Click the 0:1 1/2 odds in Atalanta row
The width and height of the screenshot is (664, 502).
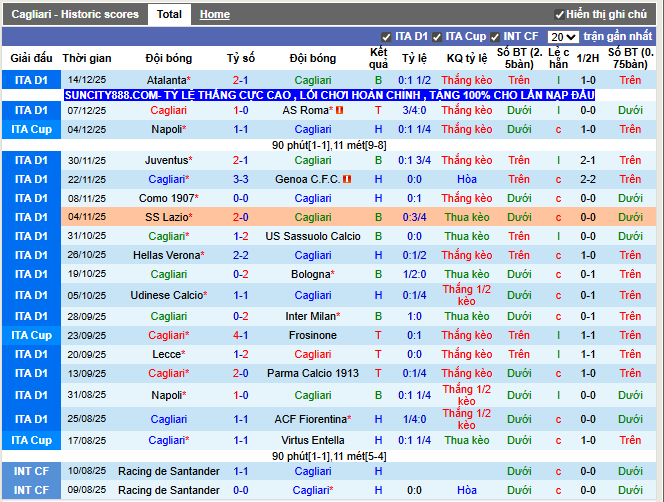click(x=414, y=80)
